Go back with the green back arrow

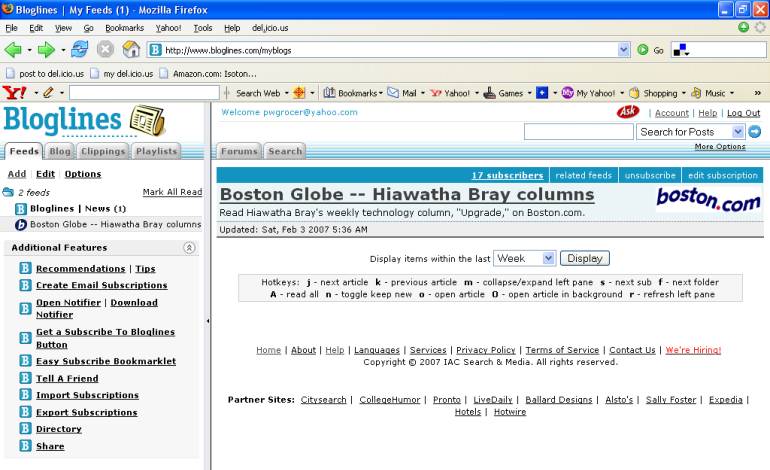coord(13,50)
